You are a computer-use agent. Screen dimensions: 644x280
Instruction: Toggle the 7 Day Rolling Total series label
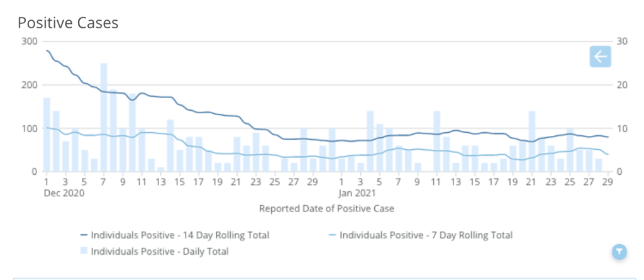[x=426, y=235]
